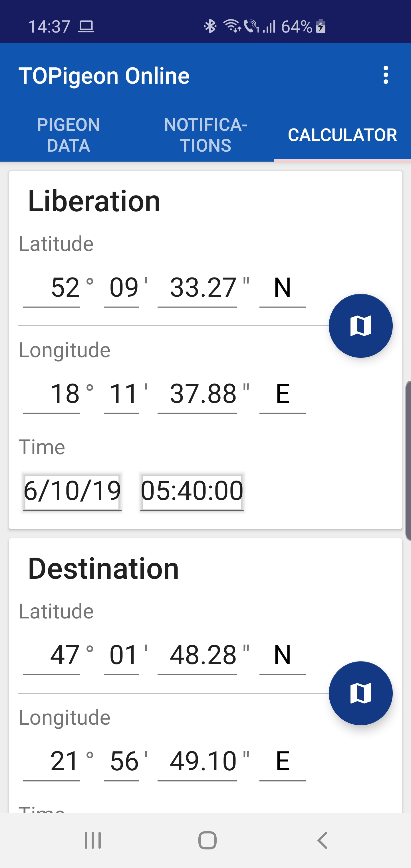411x868 pixels.
Task: Open the Destination map picker button
Action: 360,693
